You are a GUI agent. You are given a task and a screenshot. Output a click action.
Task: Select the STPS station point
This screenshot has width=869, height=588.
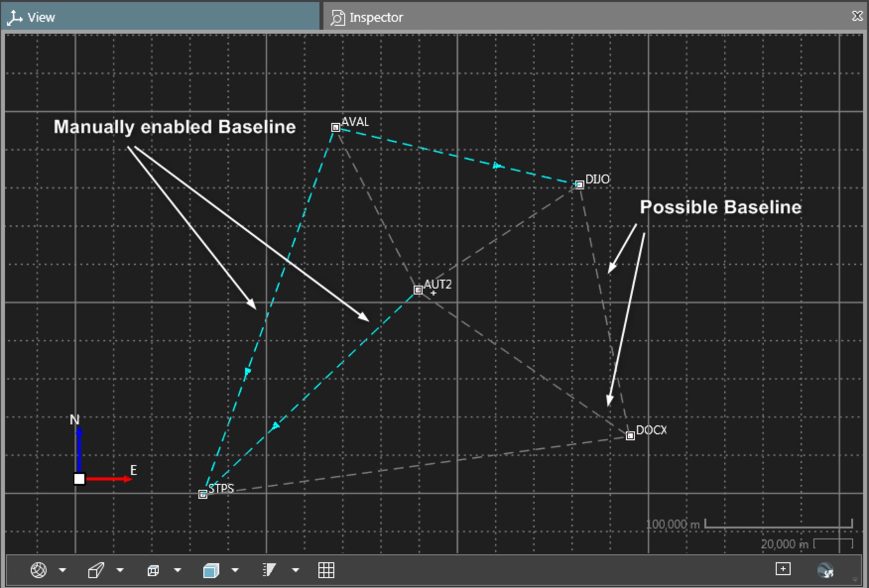(x=203, y=494)
